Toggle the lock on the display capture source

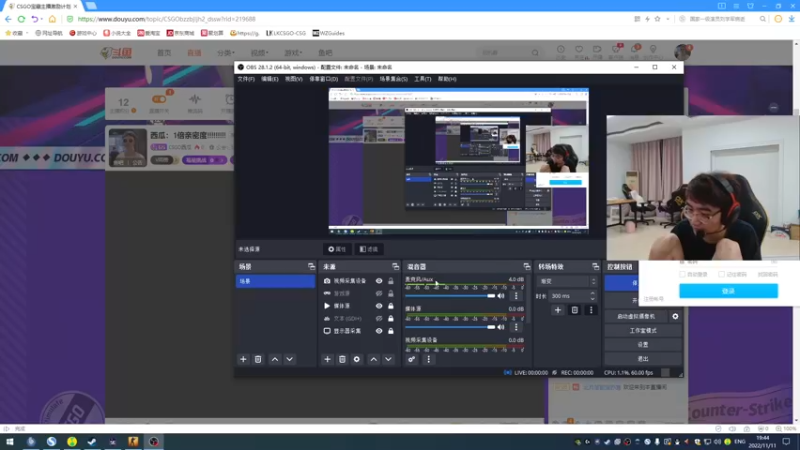(391, 331)
